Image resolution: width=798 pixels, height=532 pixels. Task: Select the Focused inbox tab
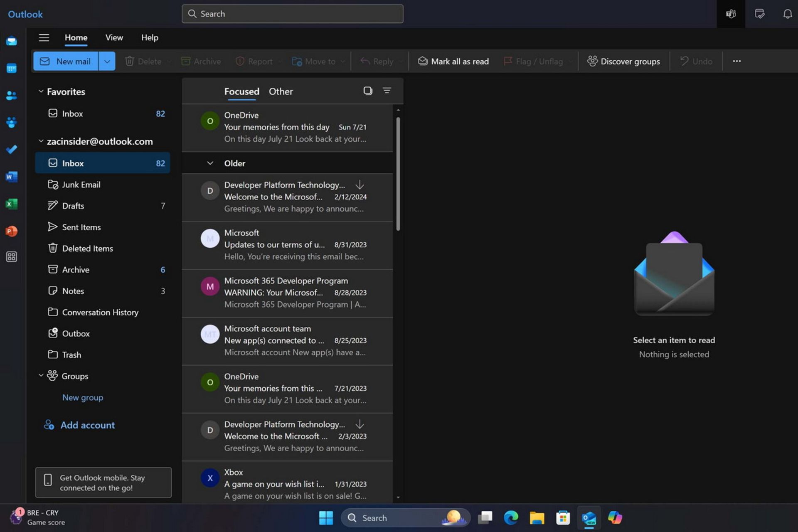pyautogui.click(x=241, y=91)
